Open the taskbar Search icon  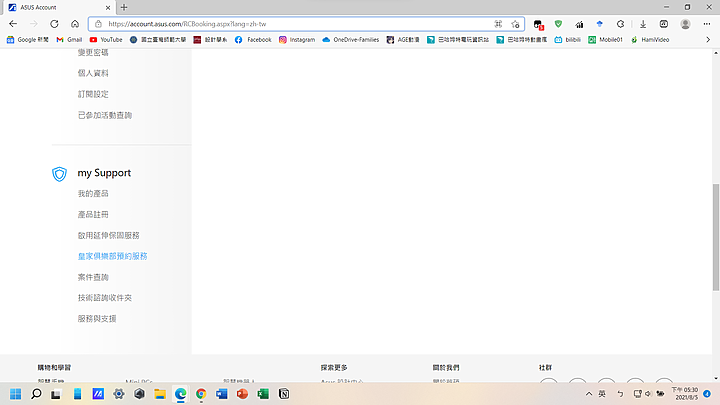[x=36, y=394]
